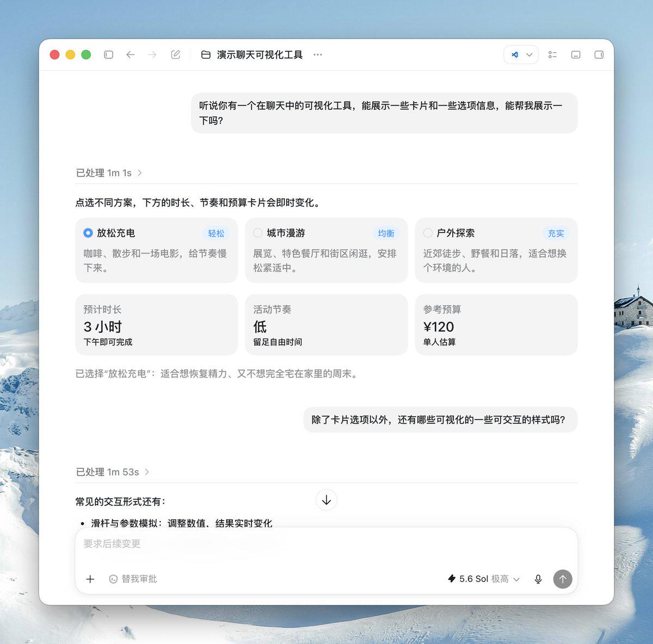Toggle the right sidebar panel icon
Viewport: 653px width, 644px height.
[599, 55]
